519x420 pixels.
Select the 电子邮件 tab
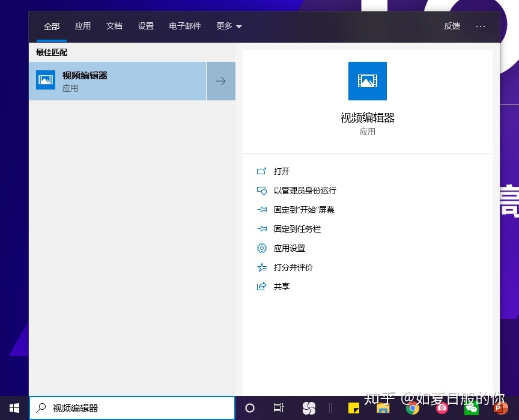(x=184, y=26)
